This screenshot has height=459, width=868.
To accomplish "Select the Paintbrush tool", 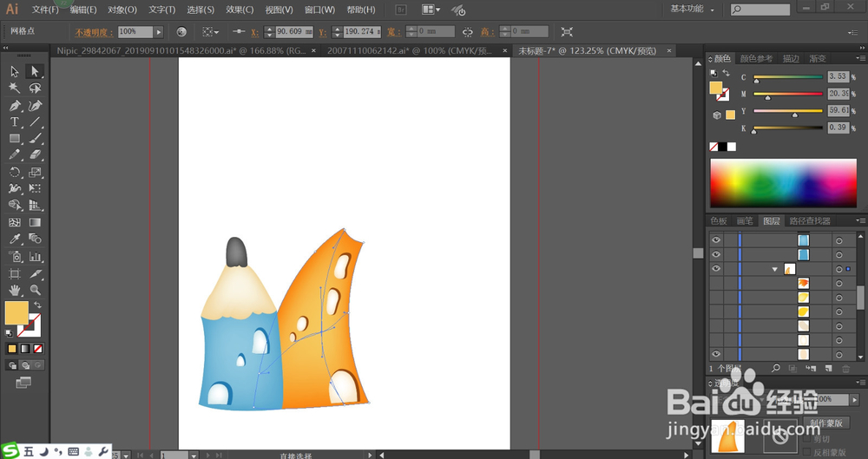I will pyautogui.click(x=35, y=139).
